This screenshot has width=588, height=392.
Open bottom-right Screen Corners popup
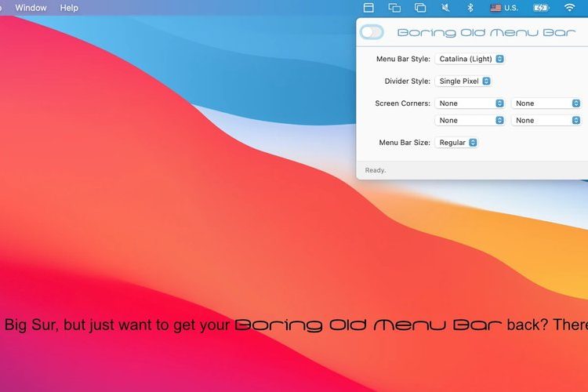coord(546,120)
